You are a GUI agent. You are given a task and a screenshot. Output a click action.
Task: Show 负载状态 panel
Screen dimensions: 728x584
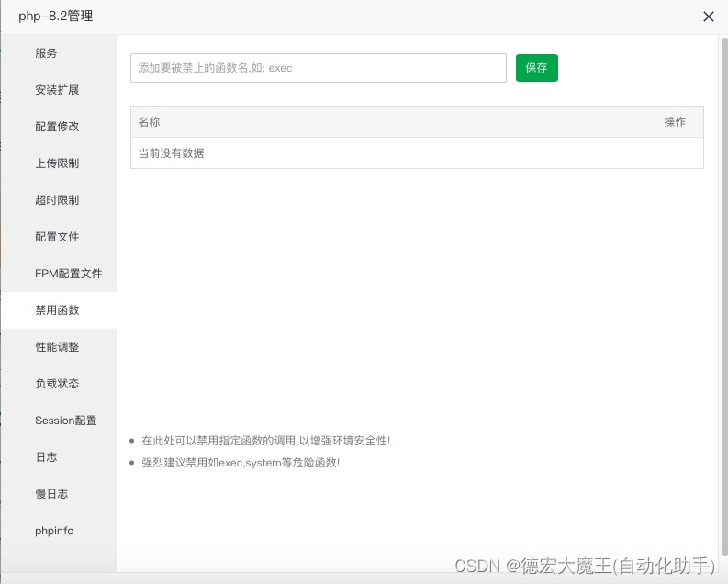(57, 384)
